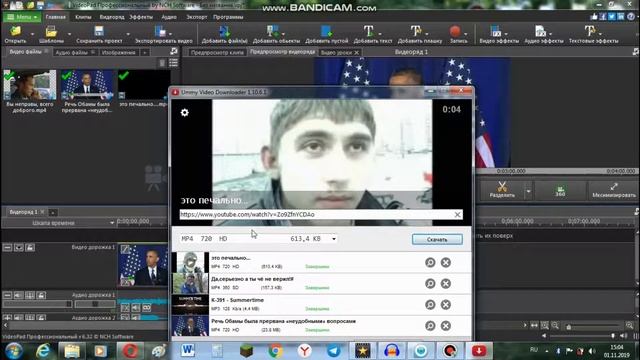The image size is (640, 360).
Task: Open the Разделить dropdown arrow
Action: [528, 191]
